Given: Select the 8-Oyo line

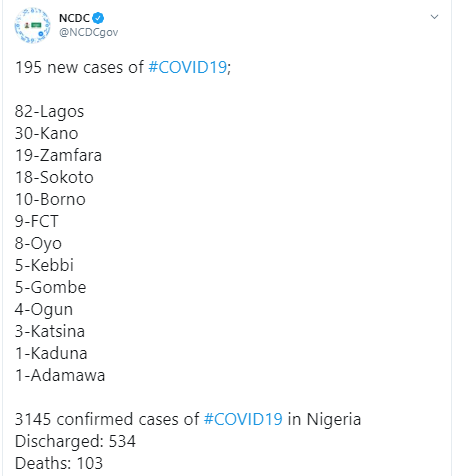Looking at the screenshot, I should coord(38,244).
